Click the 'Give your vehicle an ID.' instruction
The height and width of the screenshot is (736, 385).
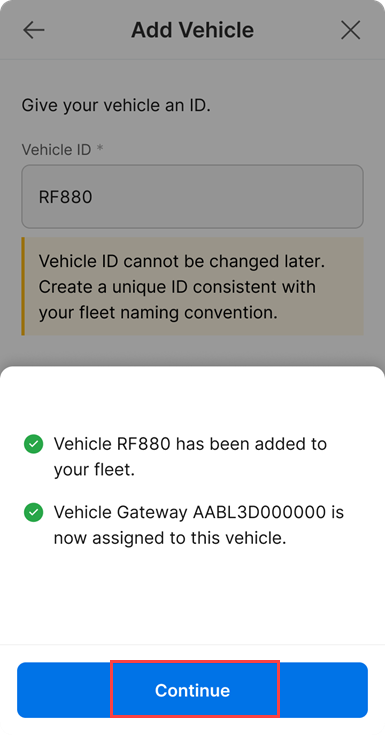(x=116, y=106)
